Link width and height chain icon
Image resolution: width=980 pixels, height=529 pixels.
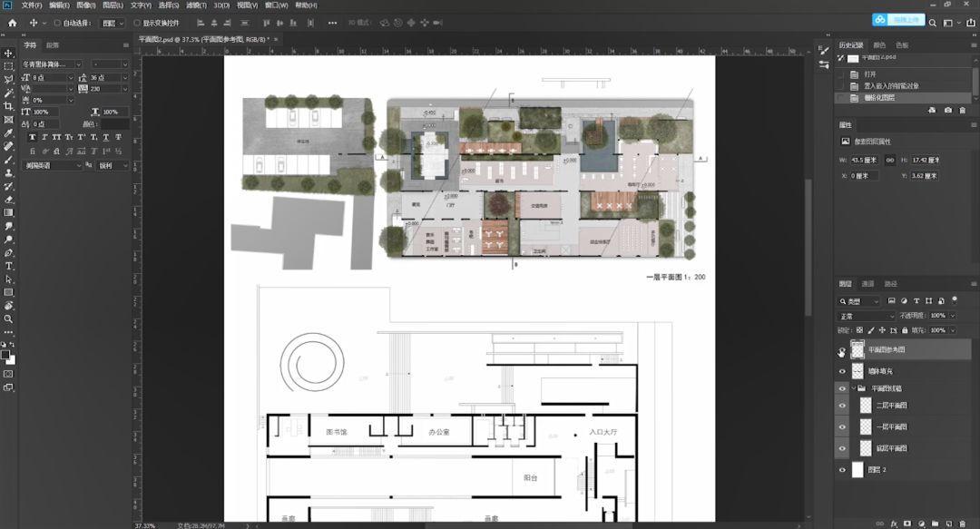coord(890,160)
